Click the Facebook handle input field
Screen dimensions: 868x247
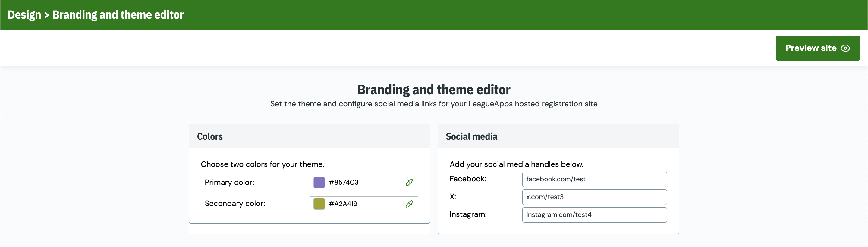point(594,179)
